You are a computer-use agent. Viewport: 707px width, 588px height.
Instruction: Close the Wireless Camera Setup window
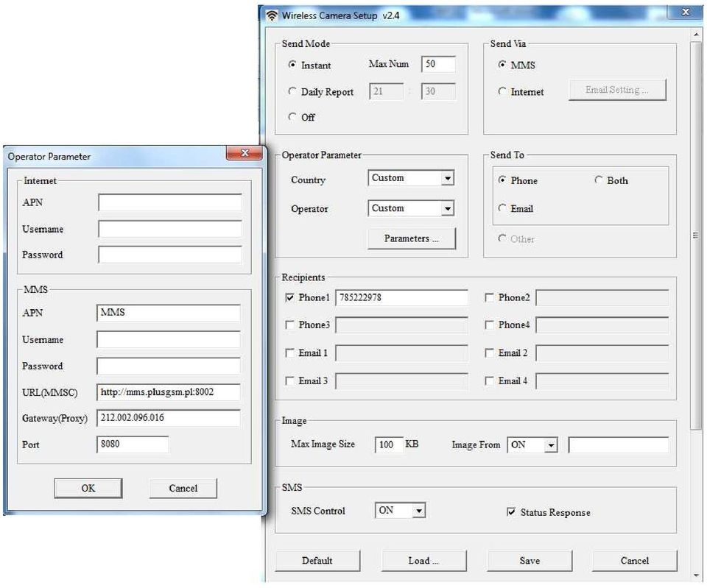pyautogui.click(x=686, y=13)
